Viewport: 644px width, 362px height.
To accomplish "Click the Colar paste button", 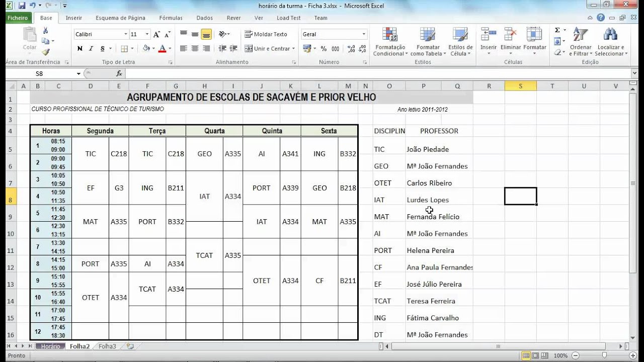I will (30, 39).
